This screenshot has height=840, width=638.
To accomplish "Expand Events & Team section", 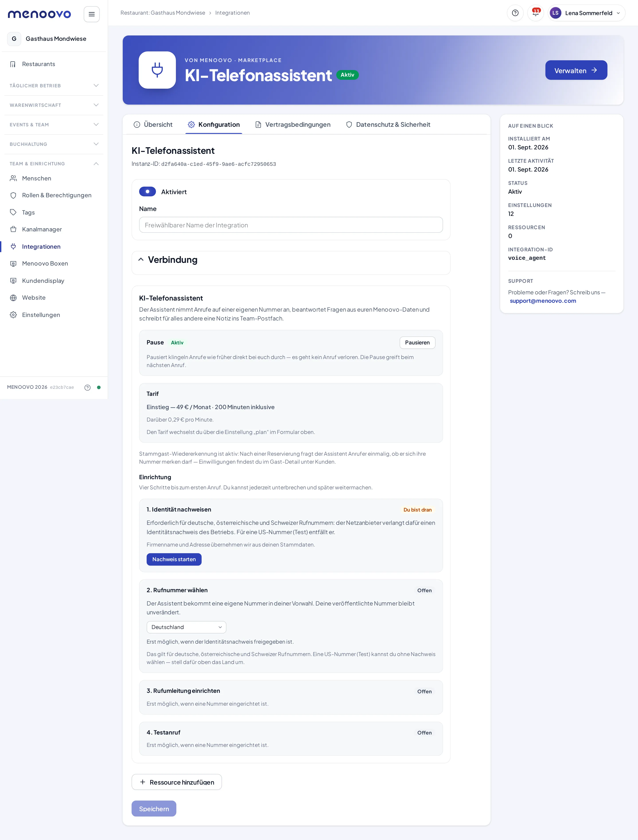I will pos(54,125).
